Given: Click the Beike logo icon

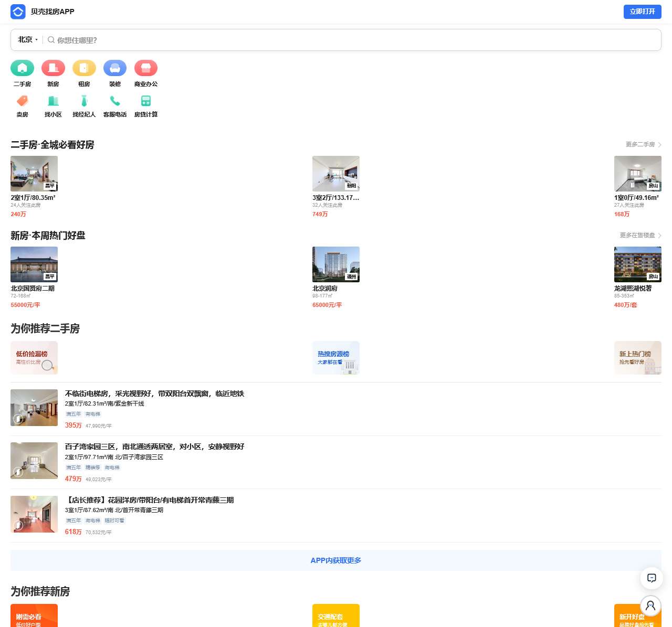Looking at the screenshot, I should [x=18, y=12].
